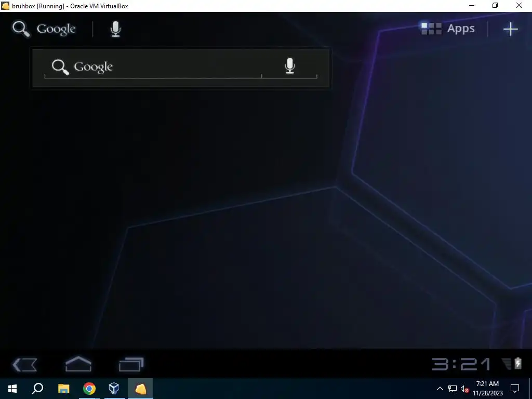Minimize the VirtualBox window

[x=472, y=5]
